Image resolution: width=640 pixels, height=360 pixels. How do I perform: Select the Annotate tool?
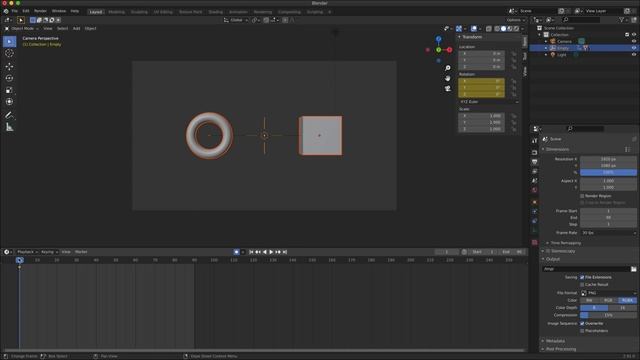click(9, 115)
